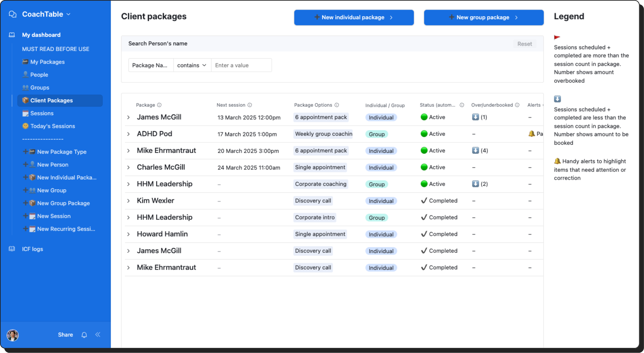Click the info icon next to Over/underbooked

(x=517, y=105)
